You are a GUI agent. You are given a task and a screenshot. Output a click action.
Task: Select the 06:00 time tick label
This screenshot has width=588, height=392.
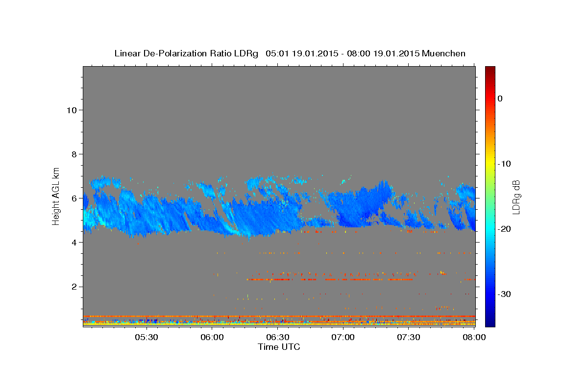click(x=212, y=337)
